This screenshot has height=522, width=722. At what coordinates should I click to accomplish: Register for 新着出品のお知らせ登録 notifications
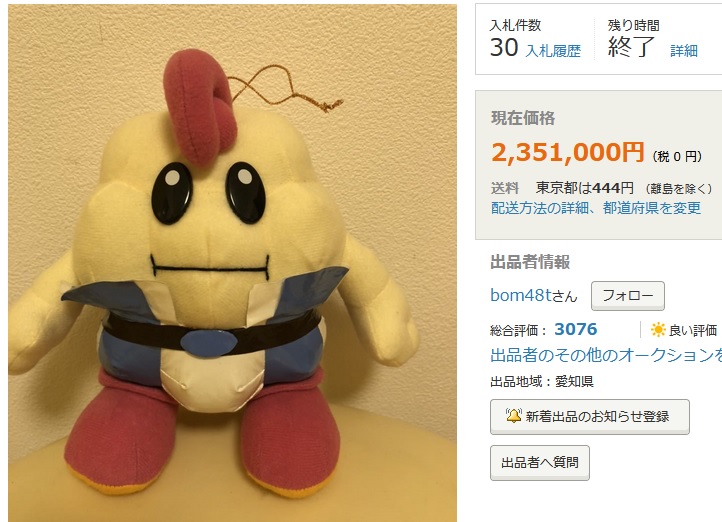(x=589, y=417)
